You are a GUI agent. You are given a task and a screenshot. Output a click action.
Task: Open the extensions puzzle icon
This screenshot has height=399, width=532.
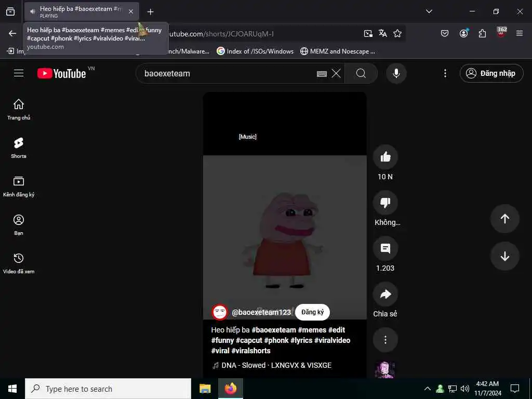tap(482, 33)
